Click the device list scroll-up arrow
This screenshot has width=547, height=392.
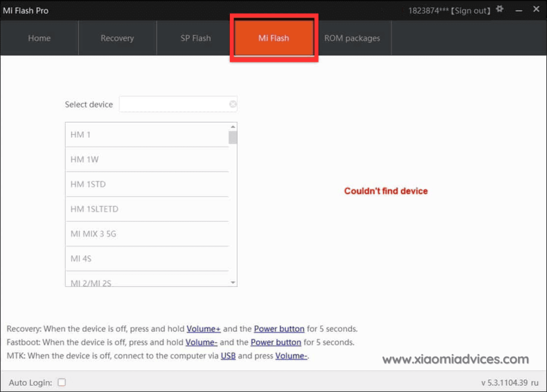click(x=233, y=127)
